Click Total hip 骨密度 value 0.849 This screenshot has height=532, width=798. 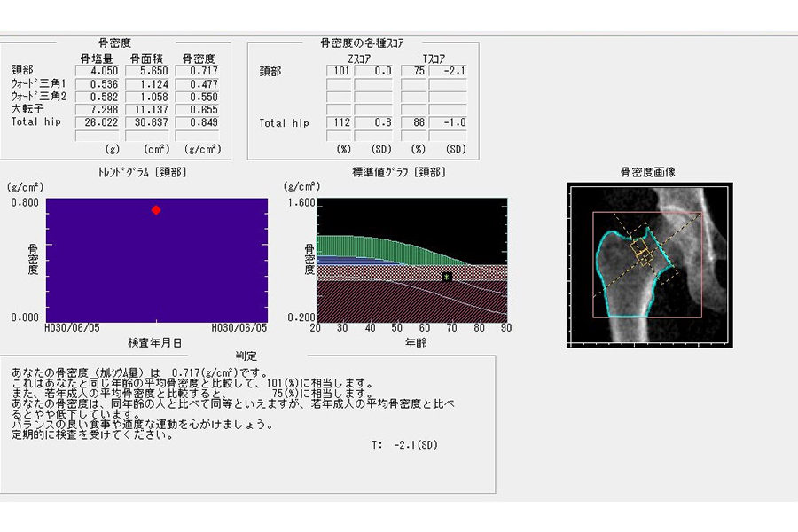click(197, 122)
